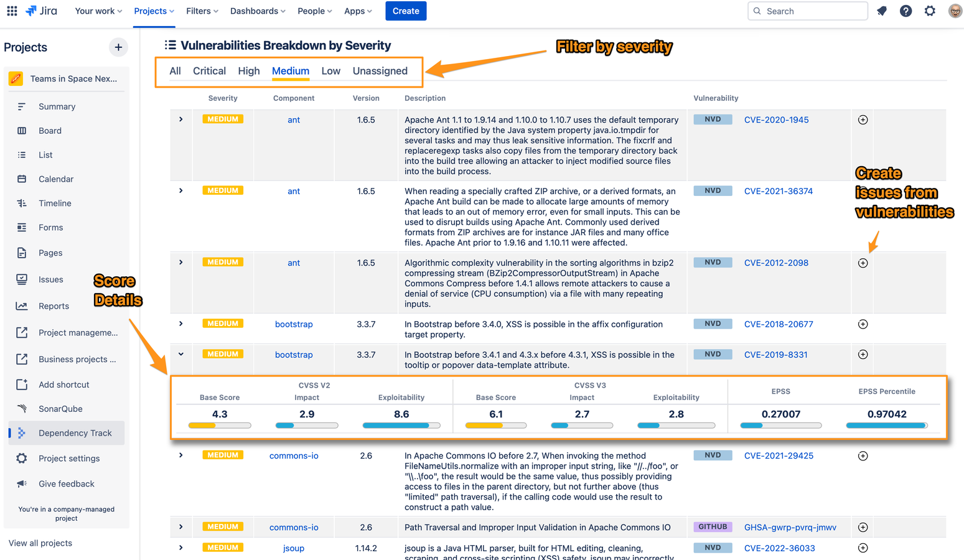
Task: Open the People dropdown menu
Action: [x=314, y=11]
